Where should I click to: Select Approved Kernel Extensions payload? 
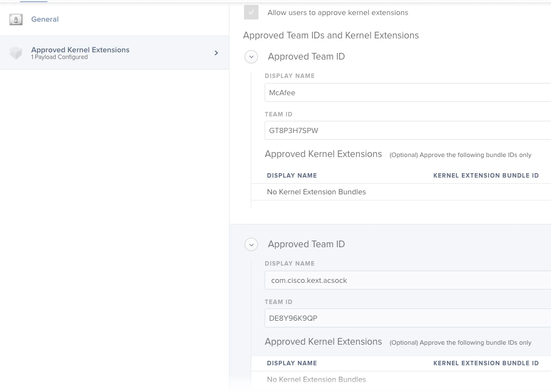click(115, 53)
